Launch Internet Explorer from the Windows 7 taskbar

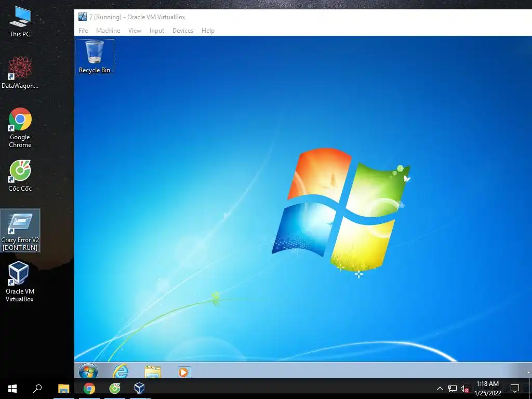tap(121, 371)
